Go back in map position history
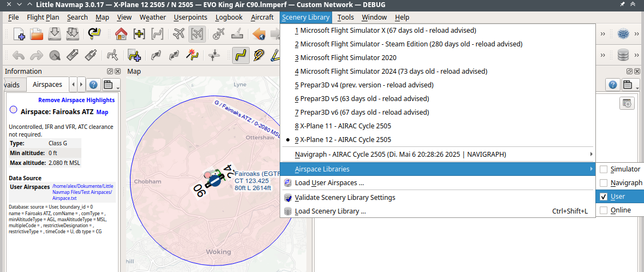Image resolution: width=644 pixels, height=272 pixels. [259, 34]
